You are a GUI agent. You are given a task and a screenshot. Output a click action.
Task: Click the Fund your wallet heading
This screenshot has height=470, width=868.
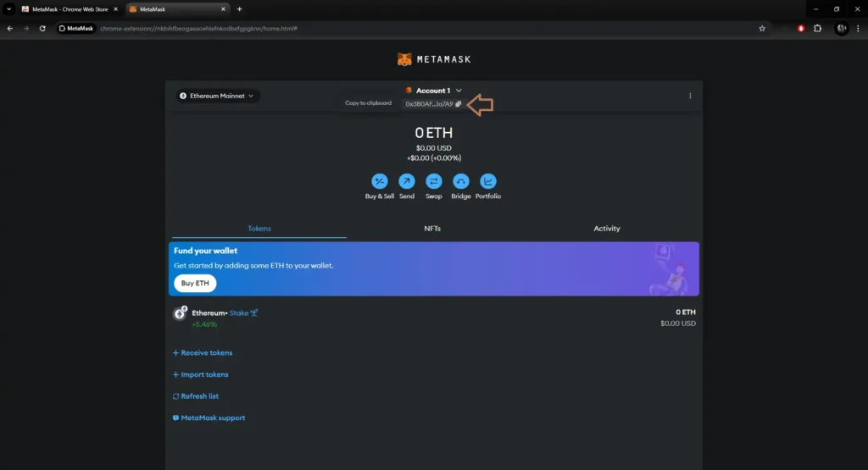point(205,251)
